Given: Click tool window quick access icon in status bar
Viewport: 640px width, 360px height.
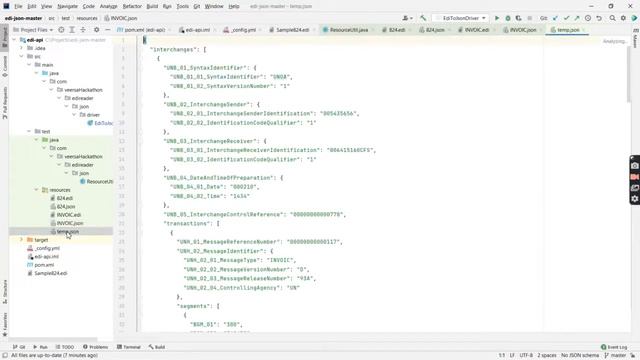Looking at the screenshot, I should [x=5, y=356].
